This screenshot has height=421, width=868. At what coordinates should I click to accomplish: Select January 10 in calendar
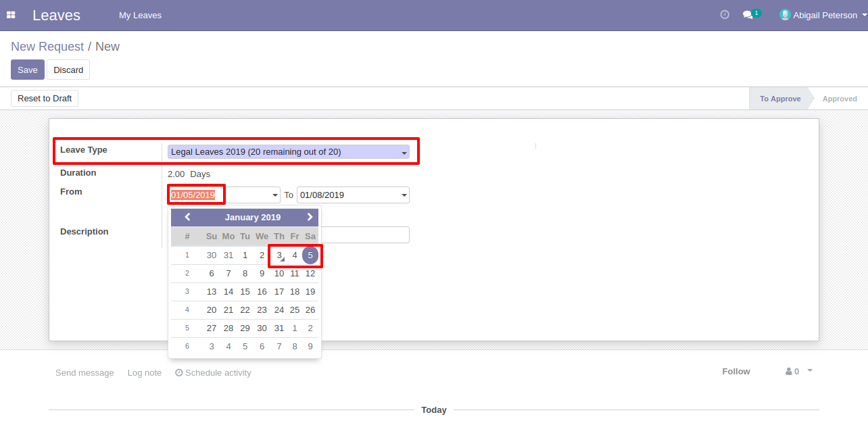pyautogui.click(x=279, y=274)
